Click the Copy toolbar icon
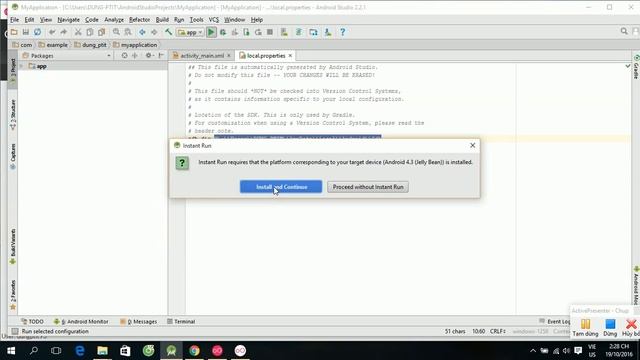Screen dimensions: 640x360 90,32
